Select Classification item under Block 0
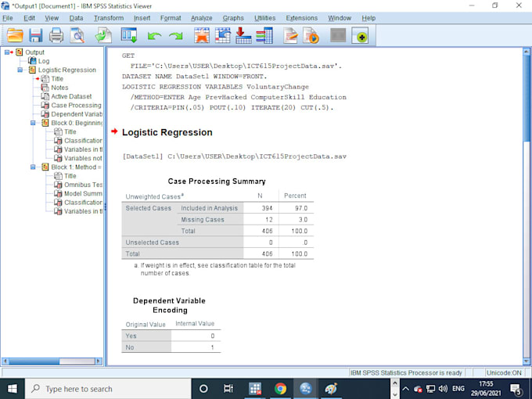Image resolution: width=532 pixels, height=399 pixels. [x=83, y=141]
